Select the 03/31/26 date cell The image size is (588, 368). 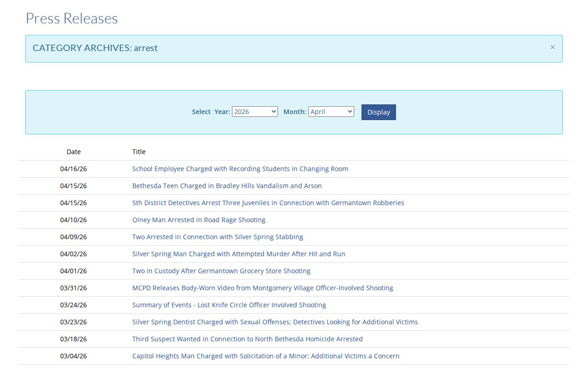(73, 288)
